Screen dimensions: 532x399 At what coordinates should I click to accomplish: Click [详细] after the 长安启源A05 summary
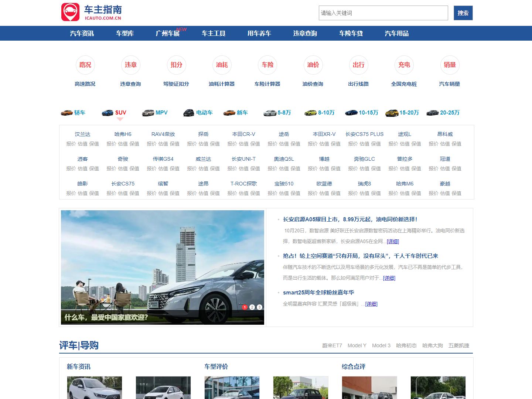[393, 241]
